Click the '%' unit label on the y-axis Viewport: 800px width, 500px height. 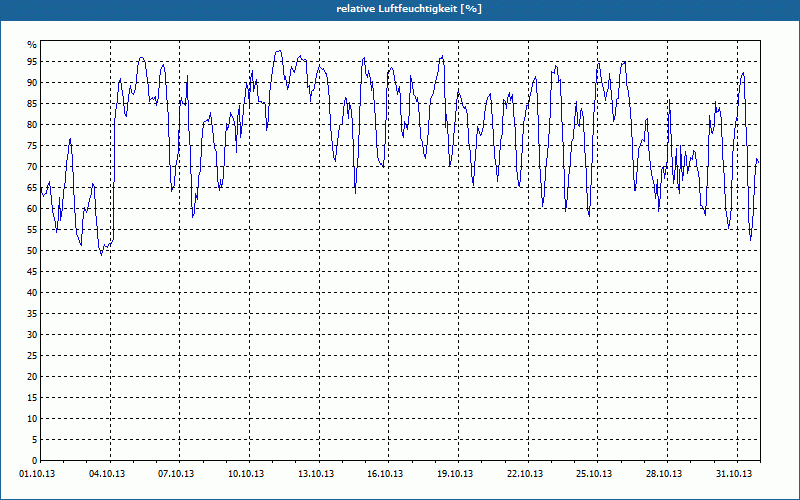pos(32,45)
